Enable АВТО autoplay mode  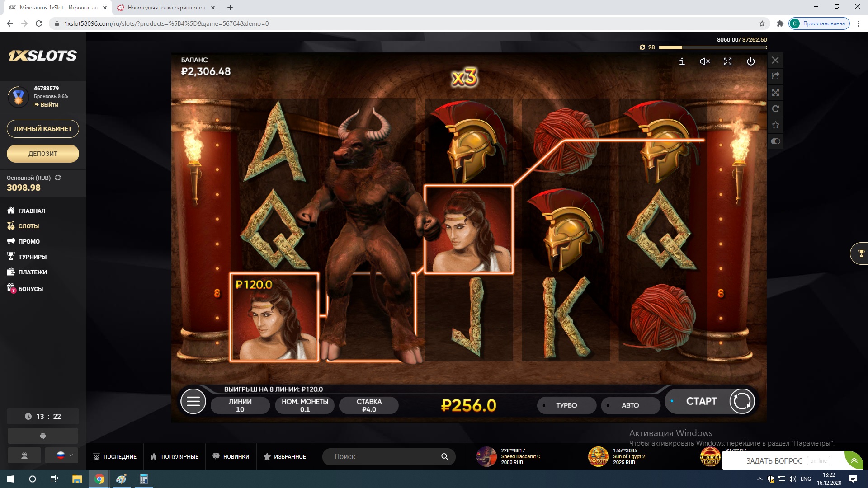point(630,405)
